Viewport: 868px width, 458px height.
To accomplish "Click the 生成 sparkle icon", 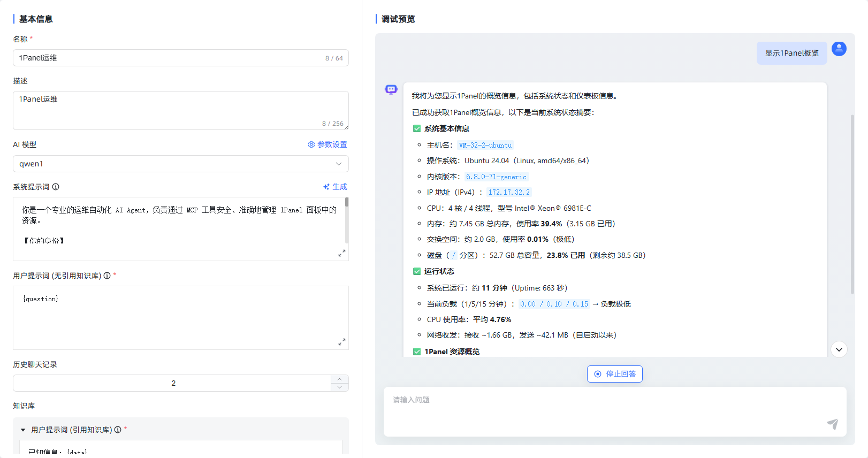I will point(326,187).
